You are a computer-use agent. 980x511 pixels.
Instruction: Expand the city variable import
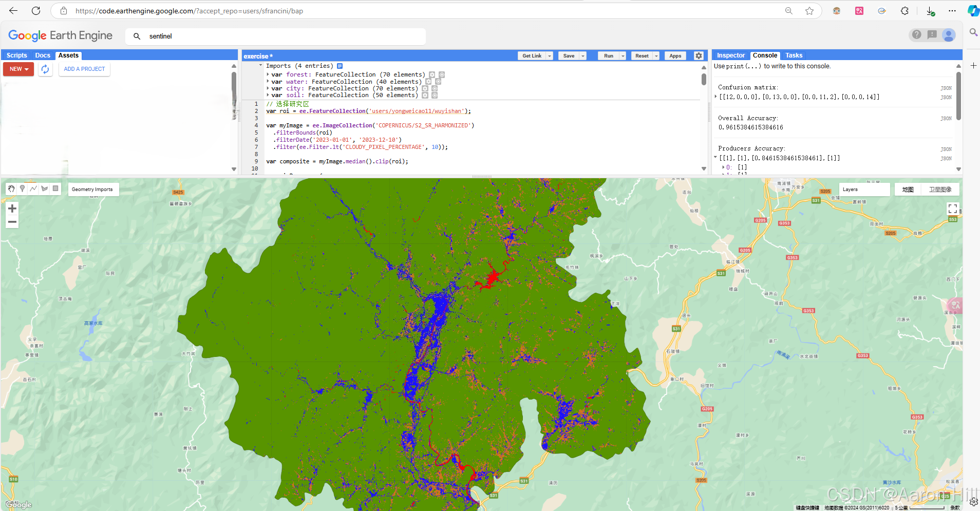[268, 88]
